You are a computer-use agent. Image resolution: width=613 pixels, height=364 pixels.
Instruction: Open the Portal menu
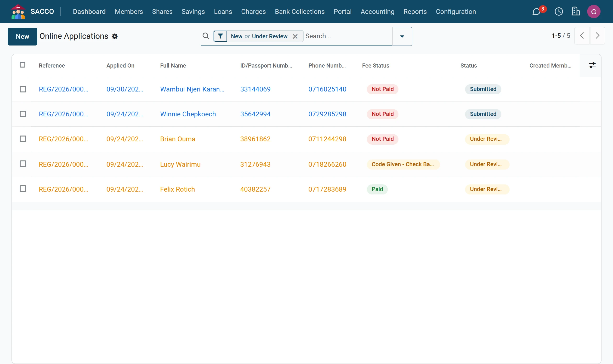pos(343,11)
